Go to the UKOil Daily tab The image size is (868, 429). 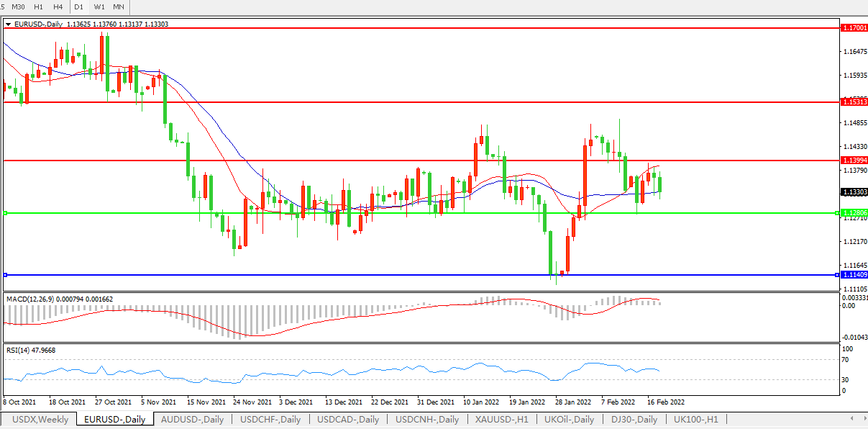(569, 420)
